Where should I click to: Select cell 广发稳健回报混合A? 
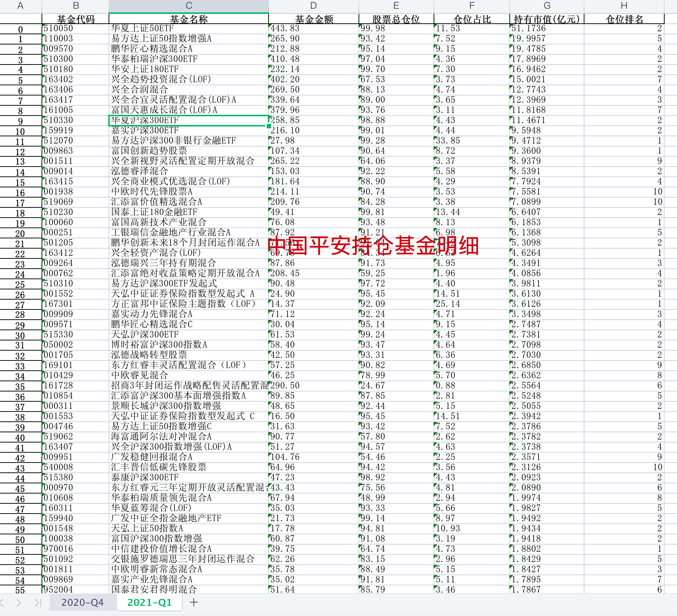pyautogui.click(x=189, y=457)
